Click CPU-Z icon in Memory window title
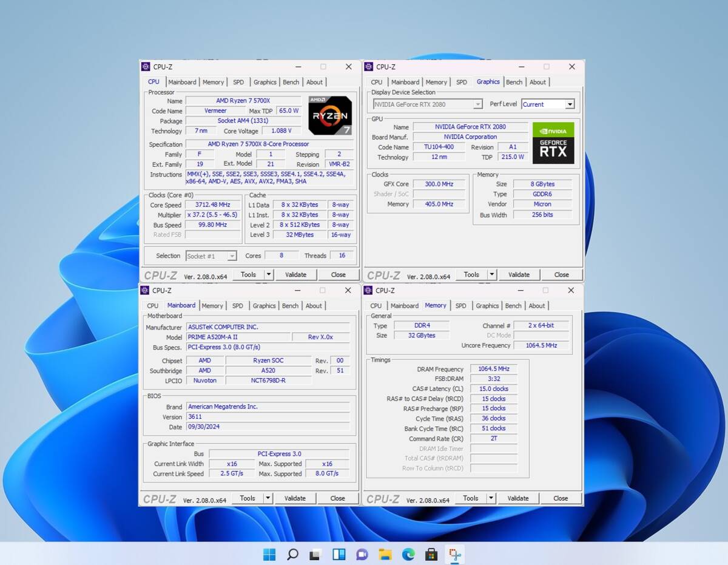 tap(368, 291)
